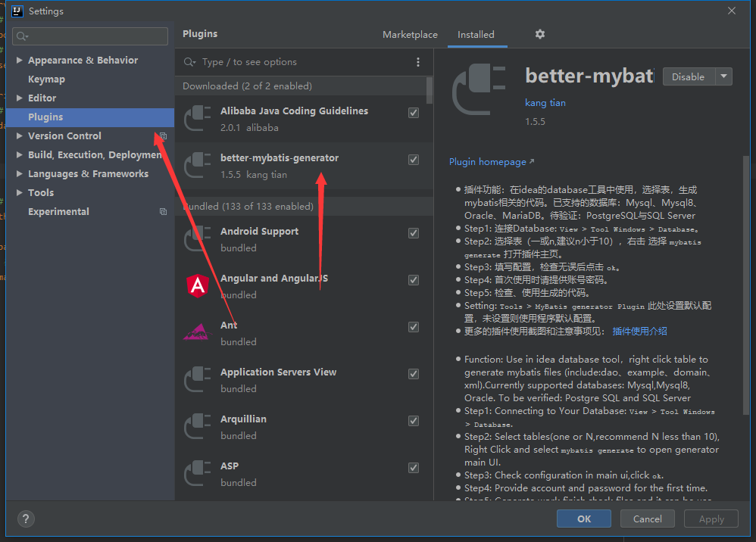The height and width of the screenshot is (542, 756).
Task: Click the IntelliJ logo in title bar
Action: (x=17, y=11)
